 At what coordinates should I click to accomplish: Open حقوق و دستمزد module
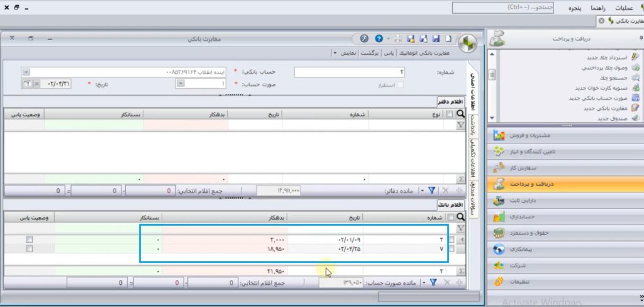(566, 233)
